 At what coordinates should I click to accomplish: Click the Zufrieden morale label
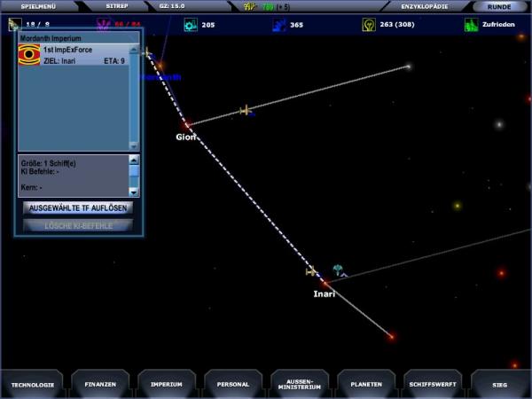click(x=498, y=25)
